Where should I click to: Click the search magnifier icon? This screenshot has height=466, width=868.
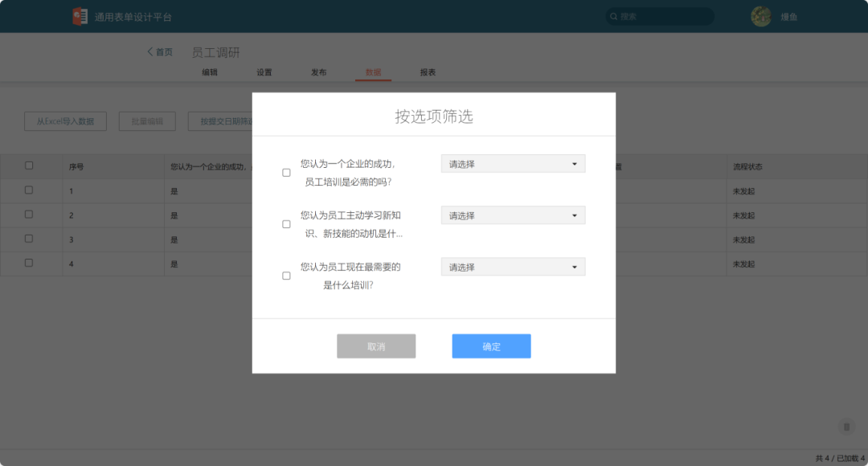click(x=612, y=16)
